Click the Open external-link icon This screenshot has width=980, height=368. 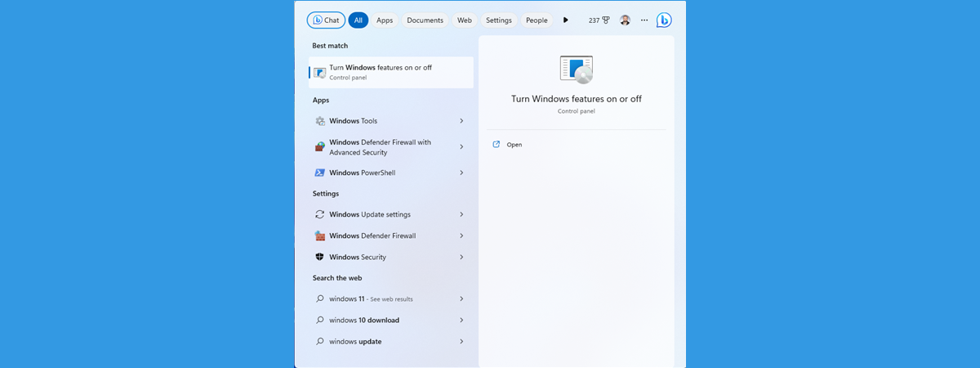[497, 145]
